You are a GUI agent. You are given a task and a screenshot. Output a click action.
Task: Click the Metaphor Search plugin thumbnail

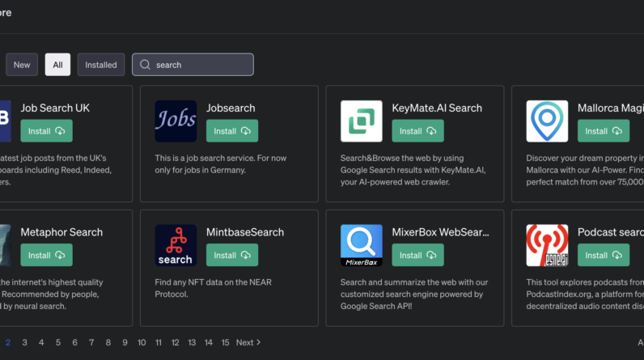(6, 245)
